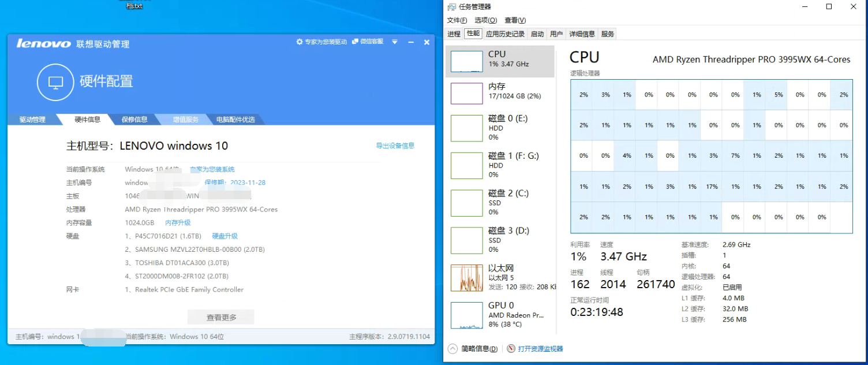The image size is (868, 365).
Task: Open the 文件(F) menu in Task Manager
Action: (457, 20)
